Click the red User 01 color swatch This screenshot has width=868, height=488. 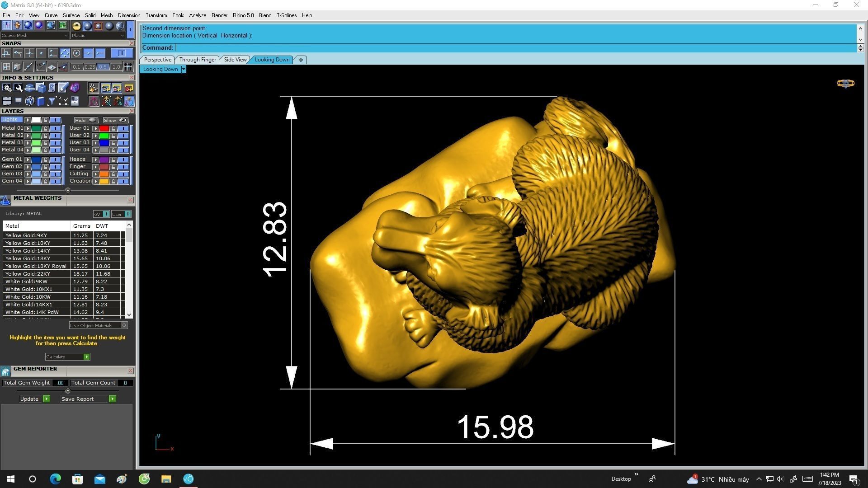(104, 128)
